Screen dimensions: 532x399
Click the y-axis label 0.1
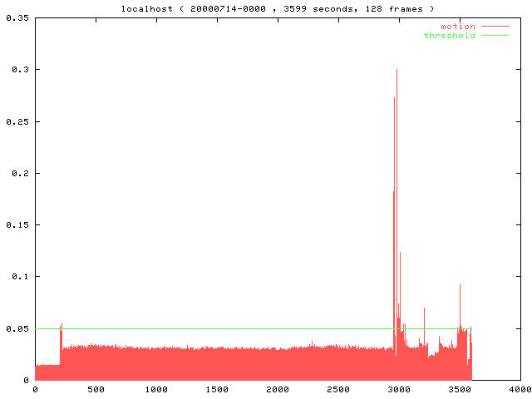19,277
